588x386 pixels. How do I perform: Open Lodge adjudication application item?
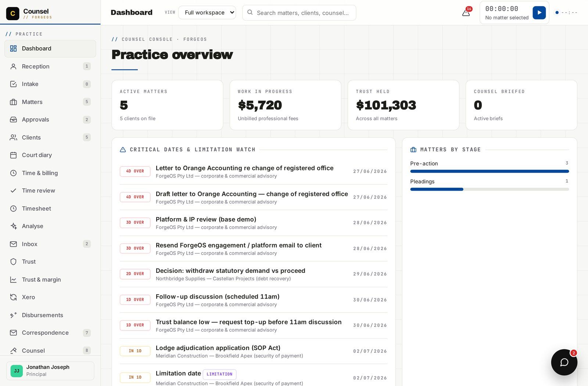tap(253, 351)
